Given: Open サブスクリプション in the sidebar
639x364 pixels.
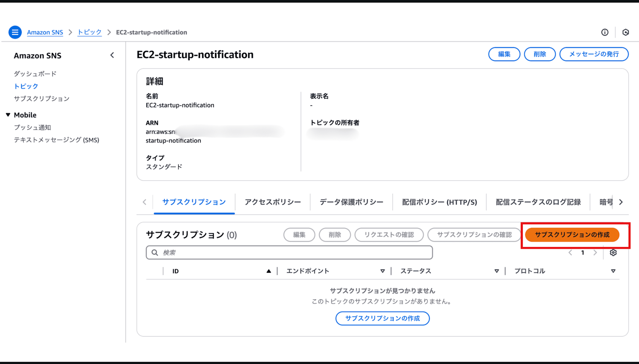Looking at the screenshot, I should 42,99.
